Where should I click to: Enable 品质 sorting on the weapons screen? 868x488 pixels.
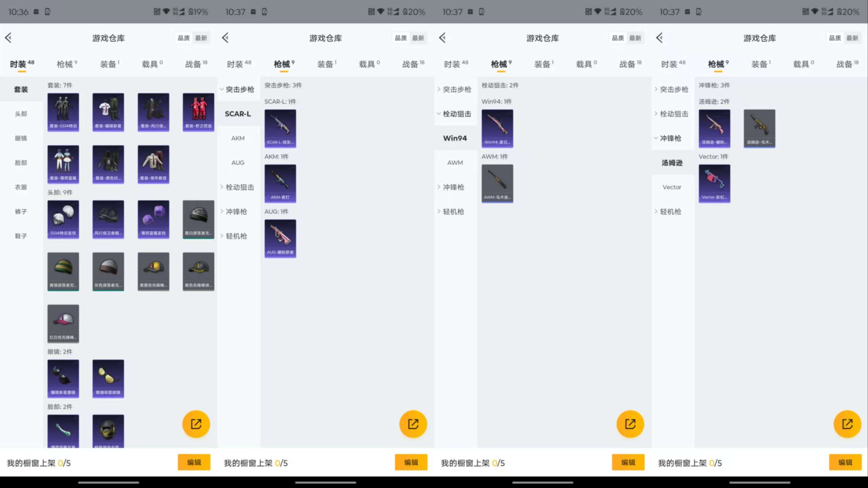(400, 38)
